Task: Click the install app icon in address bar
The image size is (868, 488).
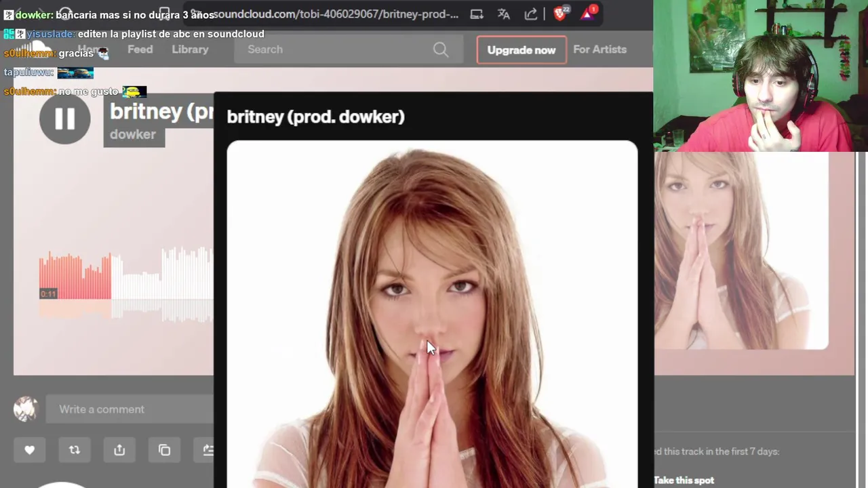Action: [477, 14]
